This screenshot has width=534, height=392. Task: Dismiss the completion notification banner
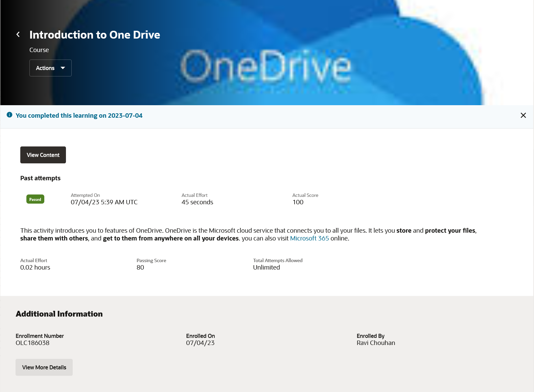click(523, 115)
